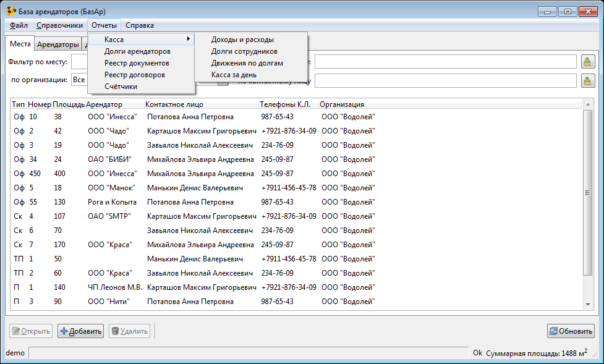Click the clear icon beside the upper filter field
Viewport: 604px width, 364px height.
point(587,62)
